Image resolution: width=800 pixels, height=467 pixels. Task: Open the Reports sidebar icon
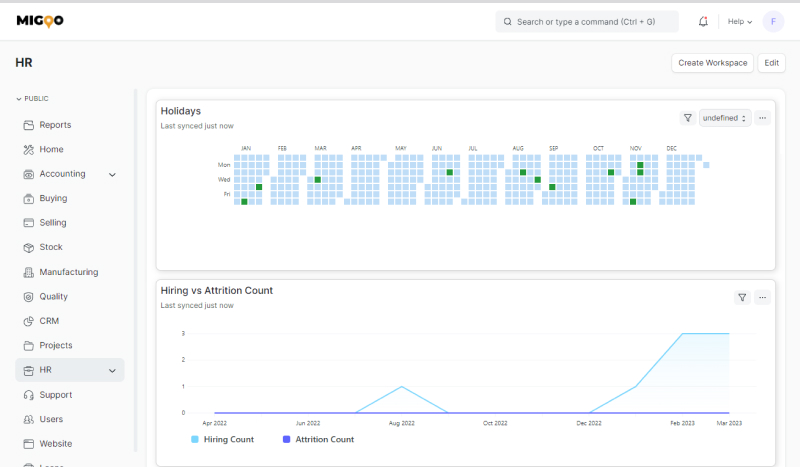[29, 125]
